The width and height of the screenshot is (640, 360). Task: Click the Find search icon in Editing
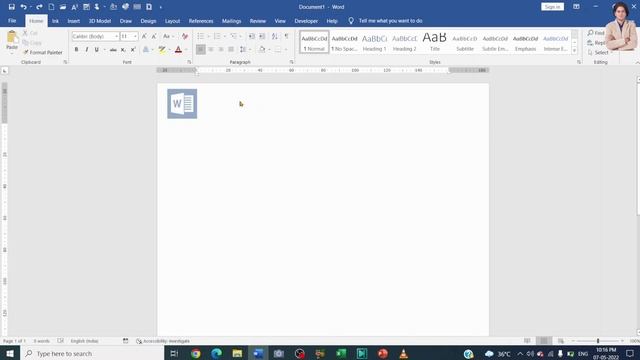coord(590,33)
